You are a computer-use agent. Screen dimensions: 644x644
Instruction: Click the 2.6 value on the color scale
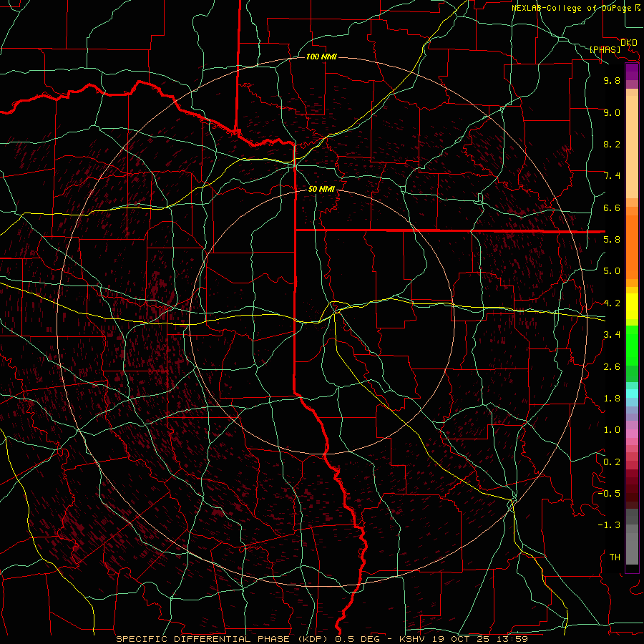coord(612,367)
